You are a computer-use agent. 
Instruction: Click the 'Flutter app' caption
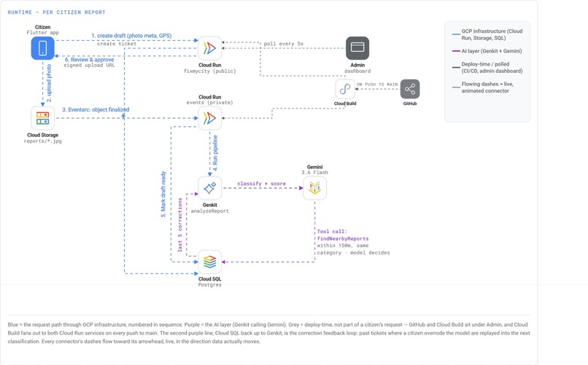(43, 33)
